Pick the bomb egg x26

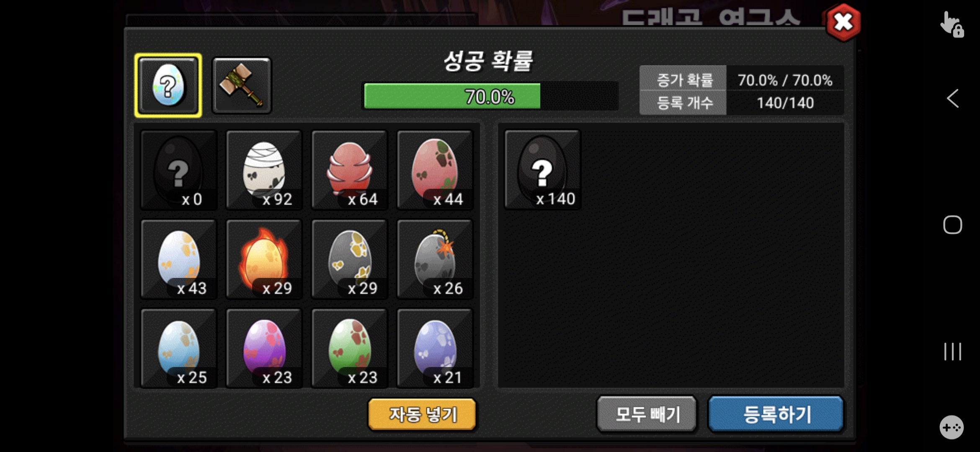point(435,259)
